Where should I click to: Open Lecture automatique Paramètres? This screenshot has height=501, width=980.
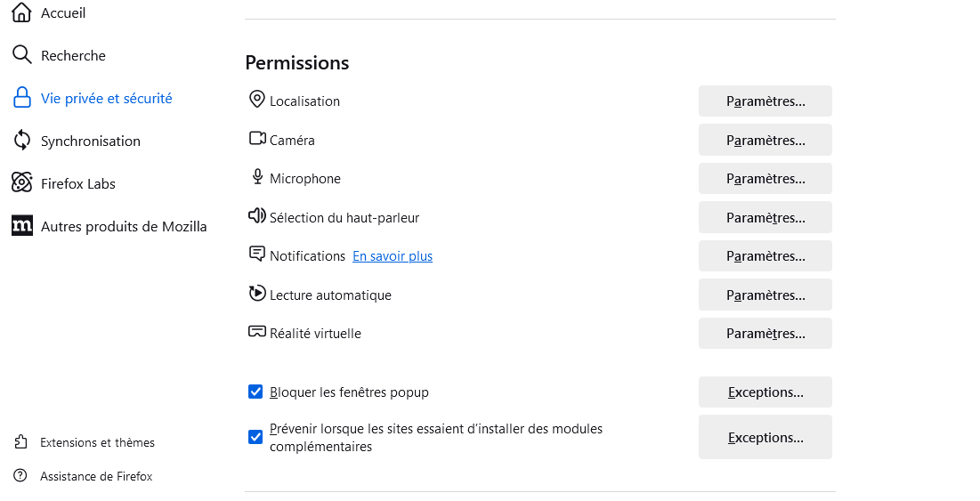point(765,295)
